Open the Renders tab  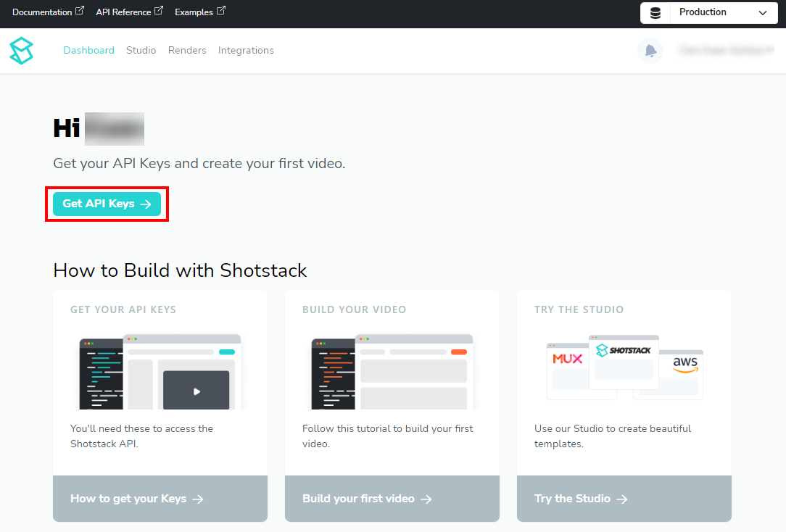point(187,51)
